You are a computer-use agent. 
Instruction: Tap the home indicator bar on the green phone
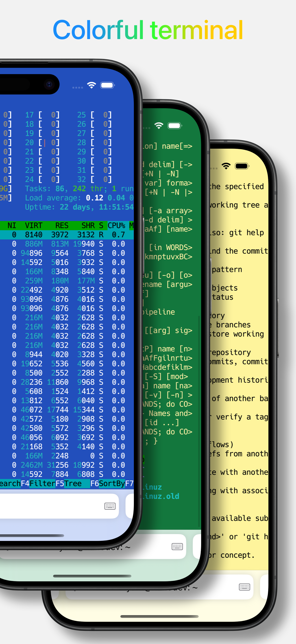92,576
